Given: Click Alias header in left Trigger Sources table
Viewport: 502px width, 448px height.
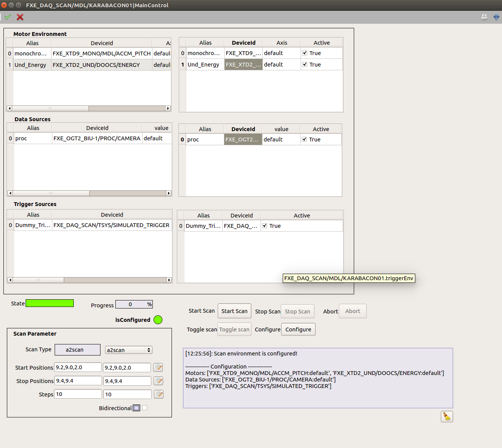Looking at the screenshot, I should 33,215.
